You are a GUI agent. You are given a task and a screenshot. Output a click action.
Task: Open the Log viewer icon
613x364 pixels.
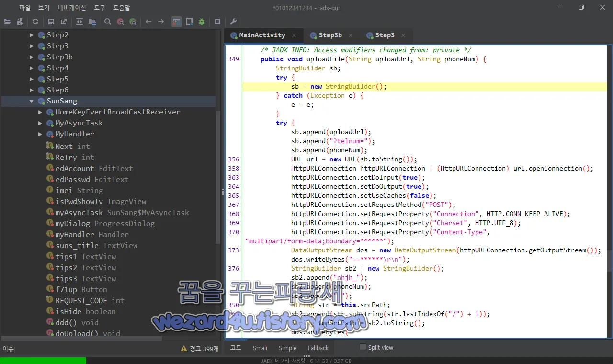217,22
